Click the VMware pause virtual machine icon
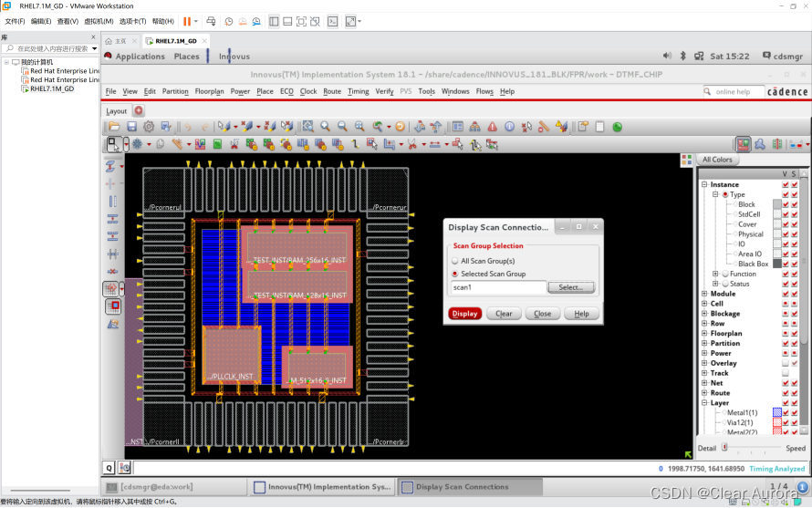Viewport: 812px width, 508px height. coord(187,21)
